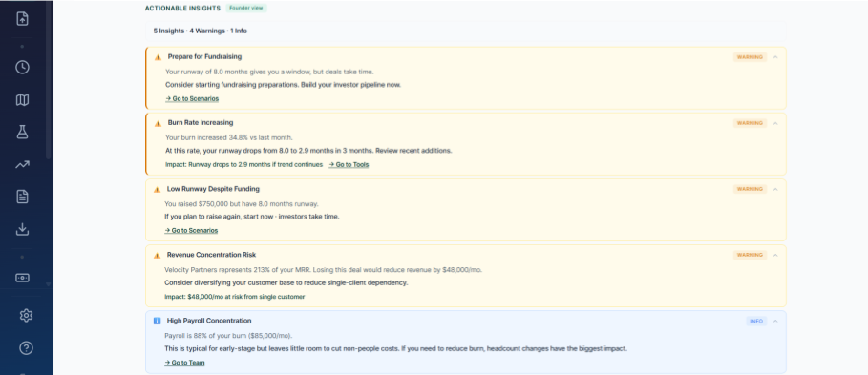
Task: Click INFO badge on High Payroll Concentration
Action: 756,321
